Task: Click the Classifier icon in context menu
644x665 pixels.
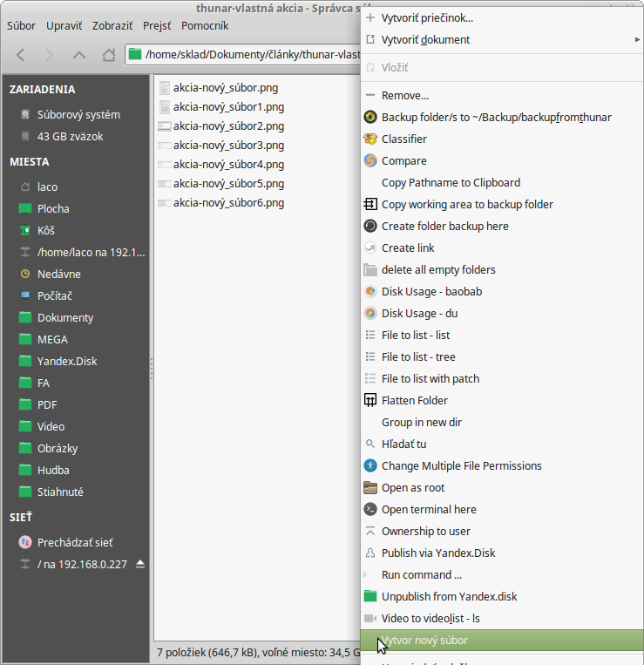Action: point(370,139)
